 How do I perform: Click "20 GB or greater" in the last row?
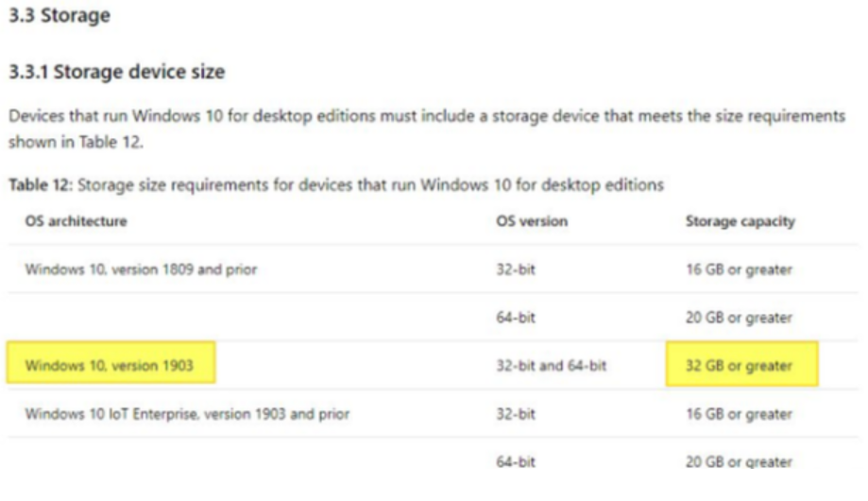click(739, 462)
